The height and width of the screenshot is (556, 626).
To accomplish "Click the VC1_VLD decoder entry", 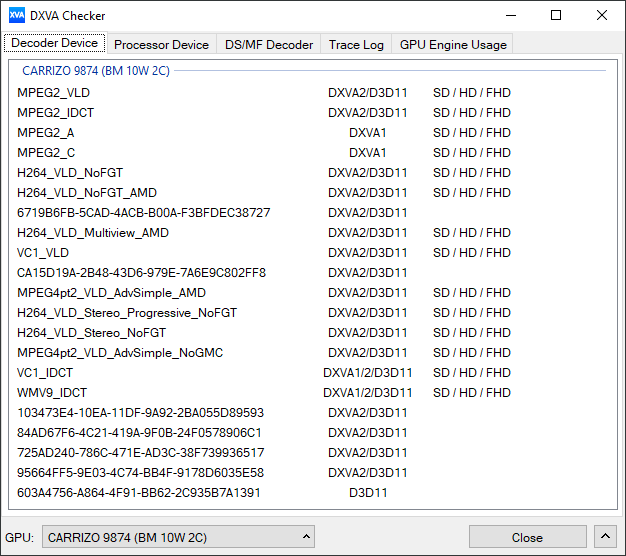I will [x=43, y=253].
